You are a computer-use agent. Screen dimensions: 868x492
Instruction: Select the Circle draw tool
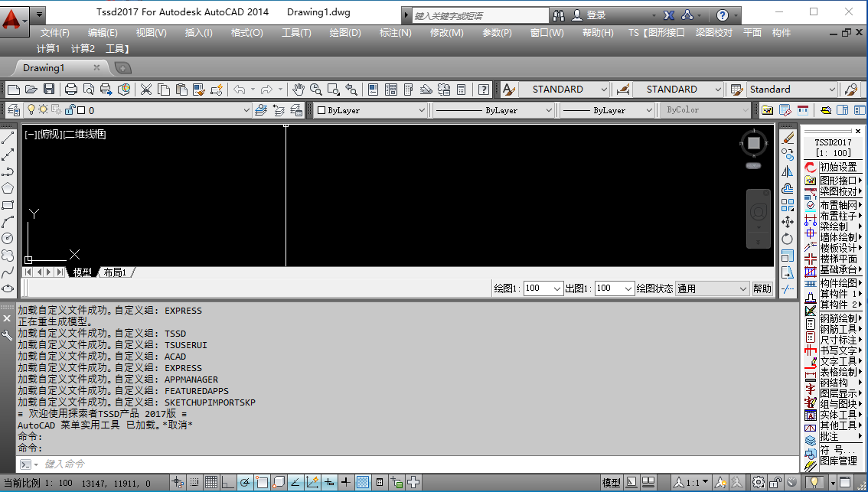point(8,239)
